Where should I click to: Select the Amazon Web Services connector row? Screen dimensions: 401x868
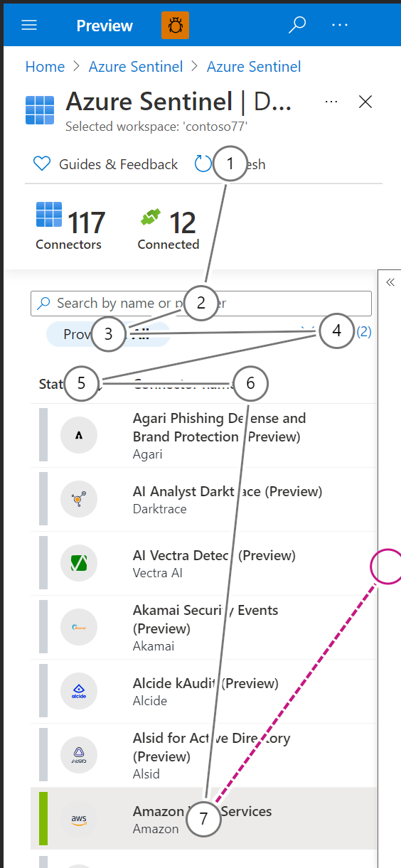pos(203,820)
